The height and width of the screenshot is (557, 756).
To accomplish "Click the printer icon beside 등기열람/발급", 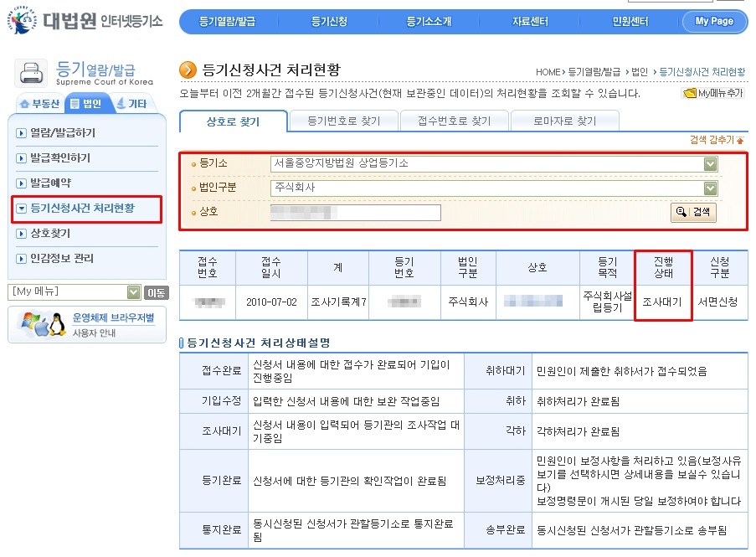I will 31,74.
